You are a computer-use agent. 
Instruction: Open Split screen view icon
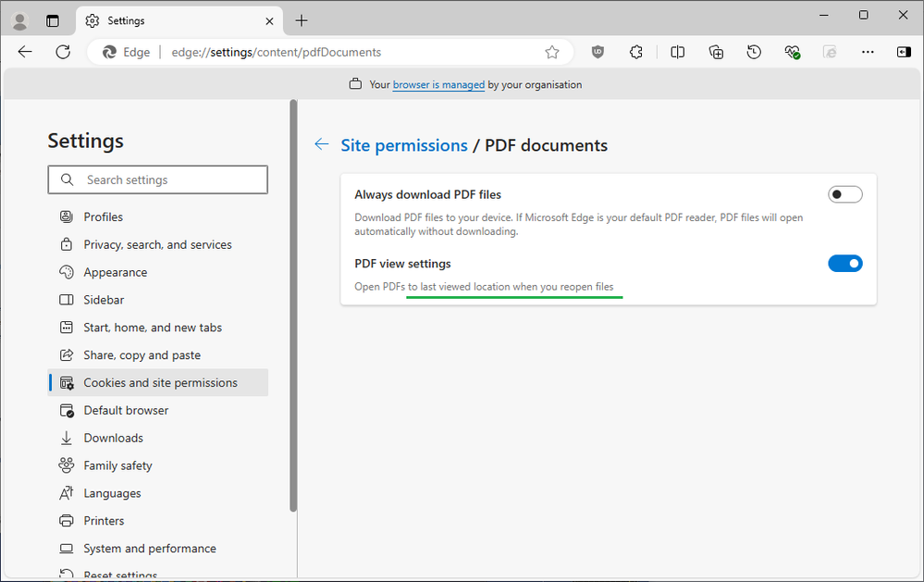678,52
